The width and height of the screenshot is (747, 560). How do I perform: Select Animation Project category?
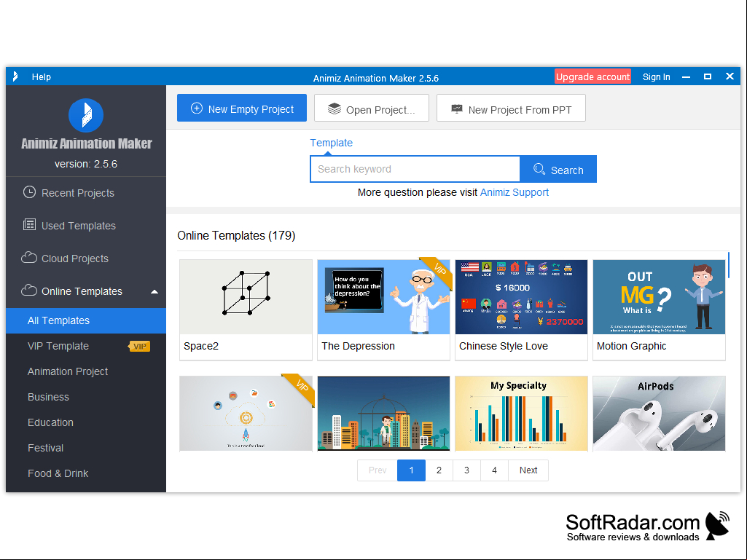click(86, 371)
